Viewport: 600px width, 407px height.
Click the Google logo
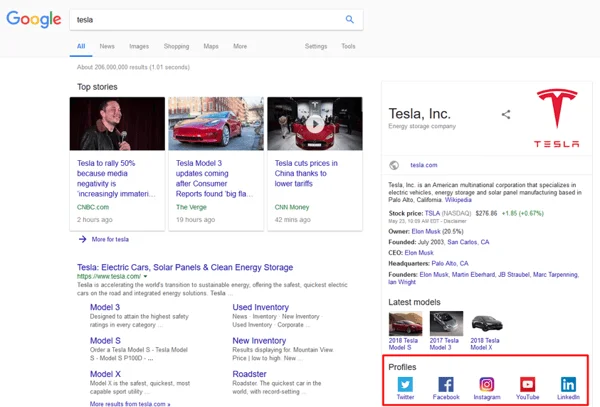34,19
